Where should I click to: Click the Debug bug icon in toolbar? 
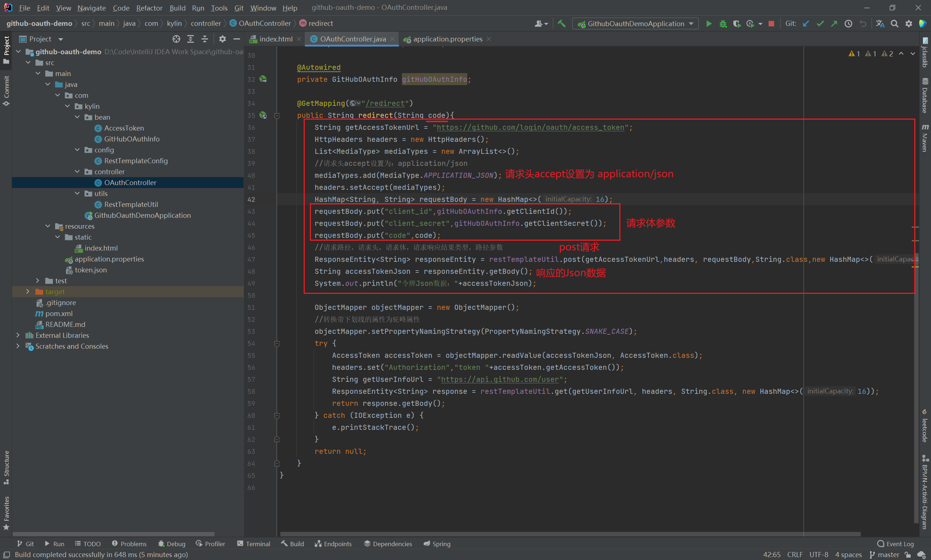pos(723,24)
